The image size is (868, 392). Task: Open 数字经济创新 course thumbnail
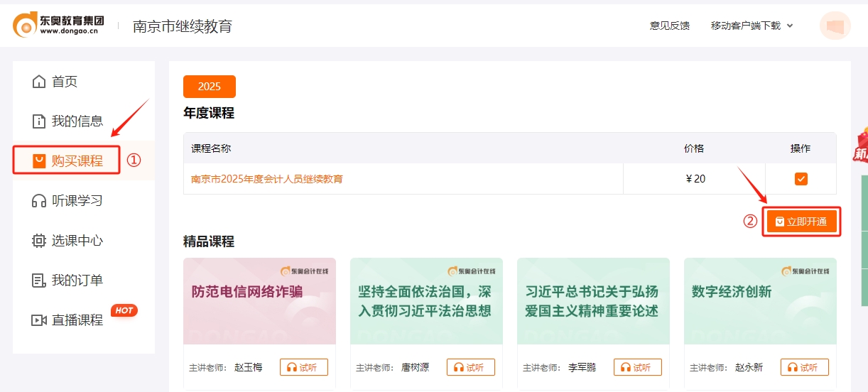[760, 301]
